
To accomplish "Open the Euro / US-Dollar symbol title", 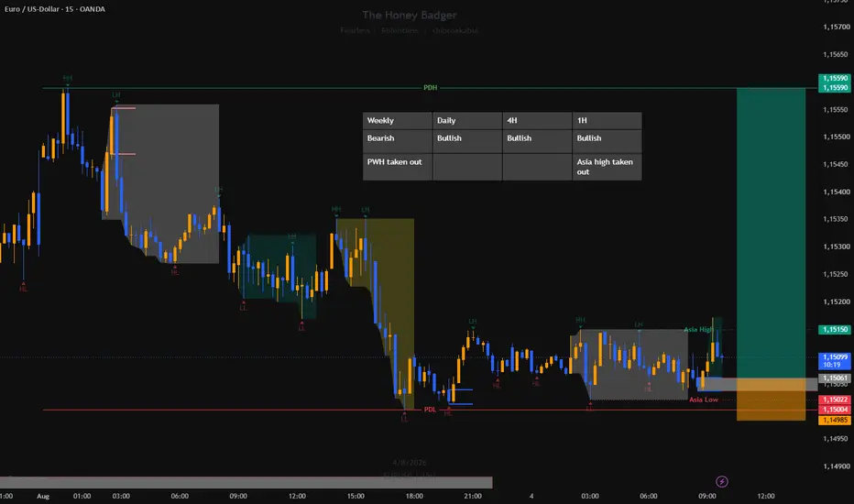I will click(55, 9).
